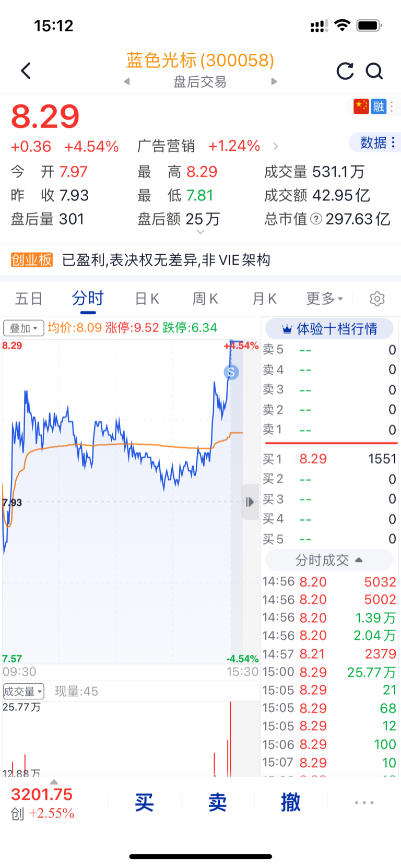Screen dimensions: 401x868
Task: Tap the S marker on the chart
Action: point(231,372)
